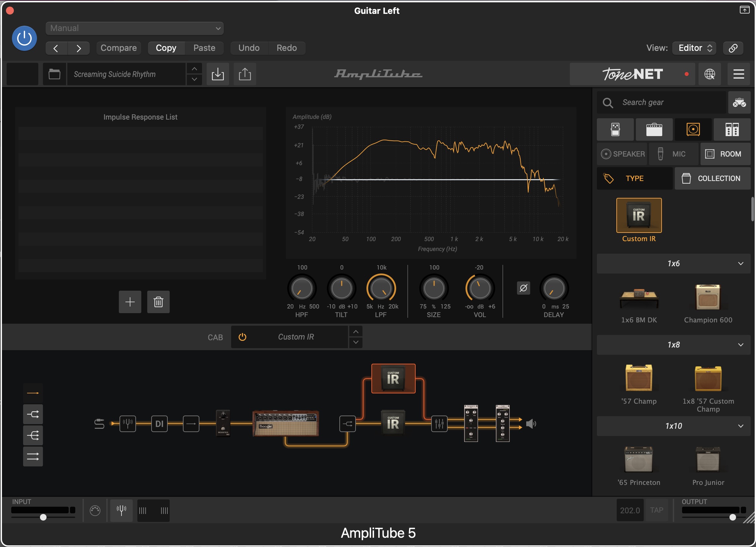The width and height of the screenshot is (756, 547).
Task: Choose the single series chain routing icon
Action: click(33, 393)
